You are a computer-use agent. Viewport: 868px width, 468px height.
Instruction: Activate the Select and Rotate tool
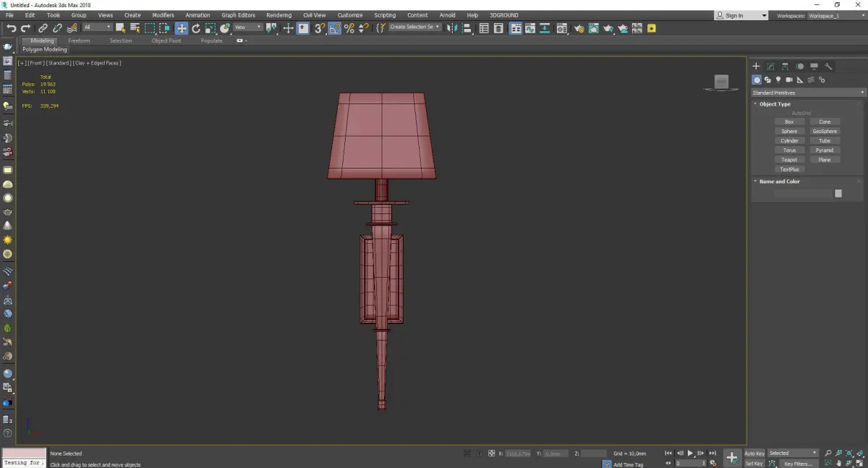pyautogui.click(x=196, y=28)
